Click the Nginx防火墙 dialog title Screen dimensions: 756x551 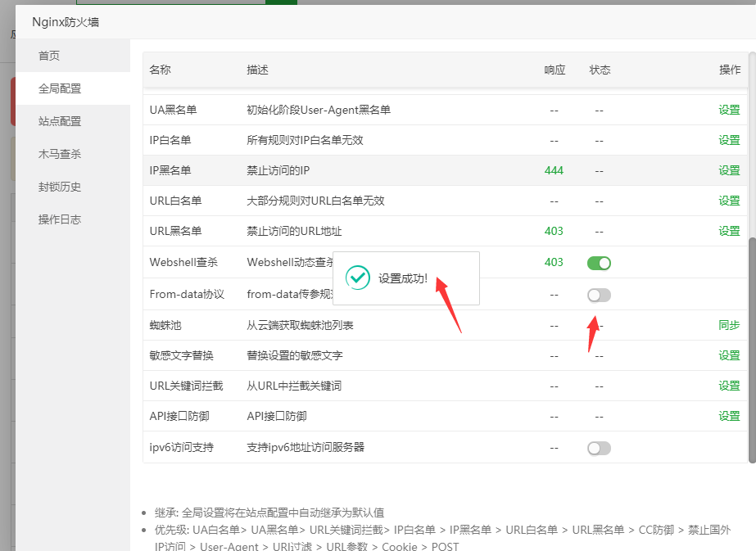tap(66, 22)
